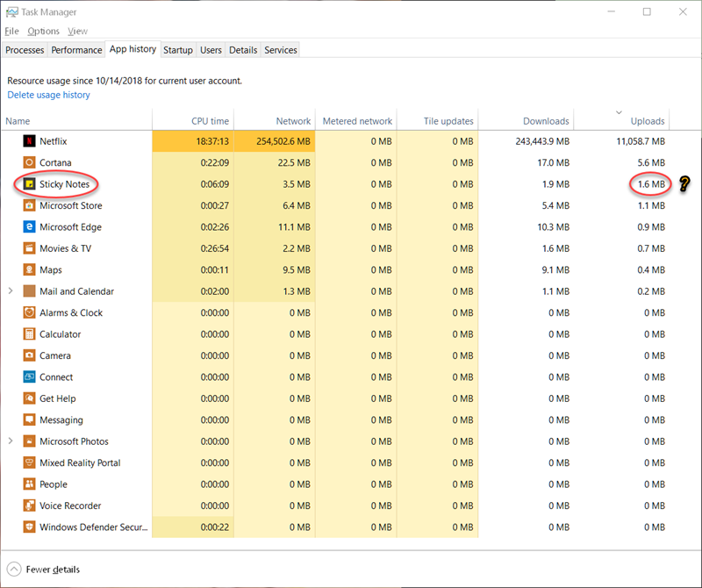Click the Cortana app icon
Viewport: 702px width, 588px height.
coord(29,162)
